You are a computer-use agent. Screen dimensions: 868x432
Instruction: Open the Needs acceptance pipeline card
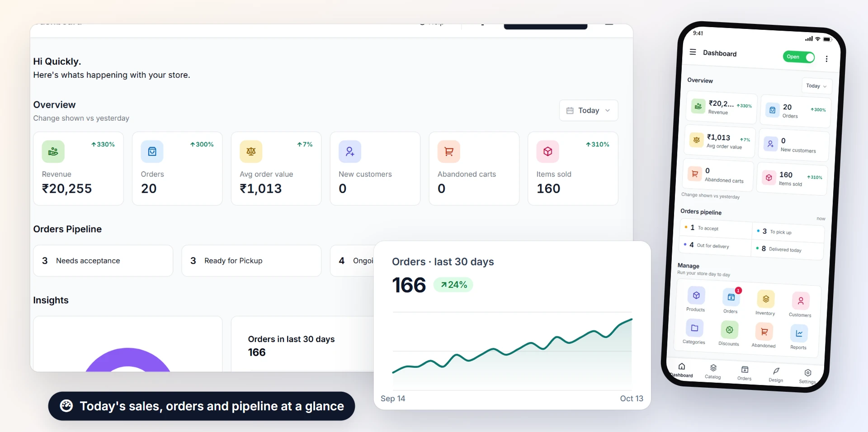(103, 261)
